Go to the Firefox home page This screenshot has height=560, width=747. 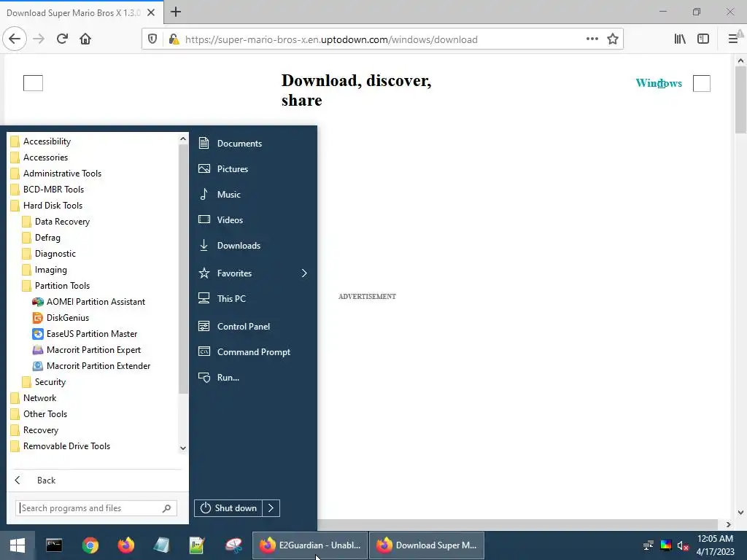tap(85, 39)
